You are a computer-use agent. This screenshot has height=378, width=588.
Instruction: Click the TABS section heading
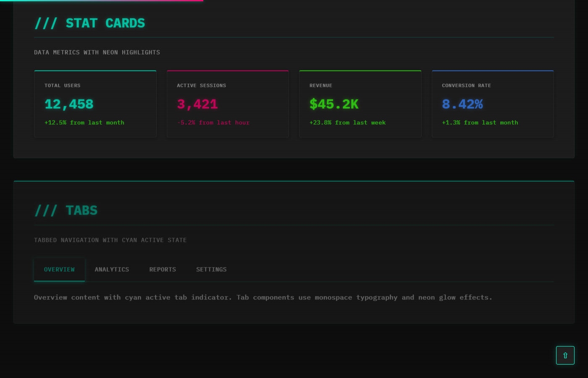pyautogui.click(x=66, y=210)
